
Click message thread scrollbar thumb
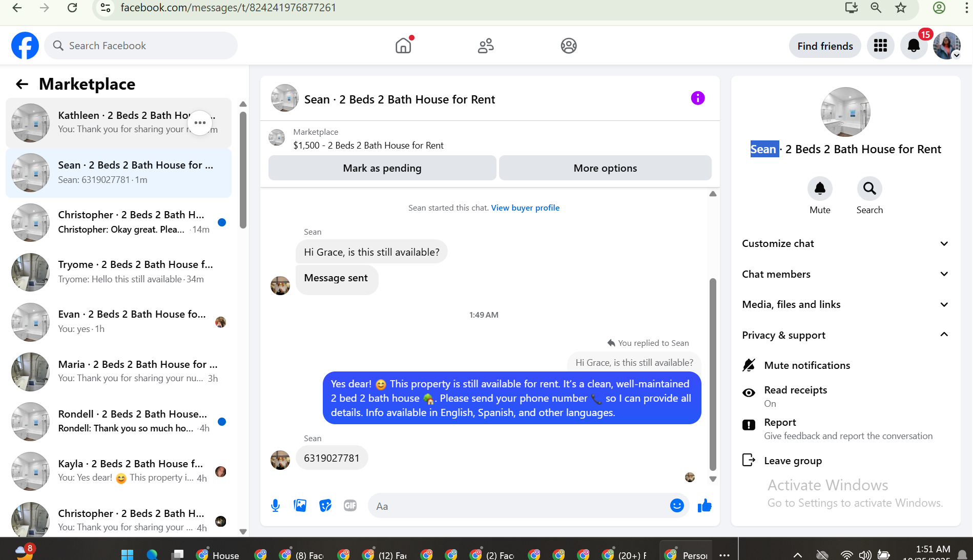coord(713,374)
